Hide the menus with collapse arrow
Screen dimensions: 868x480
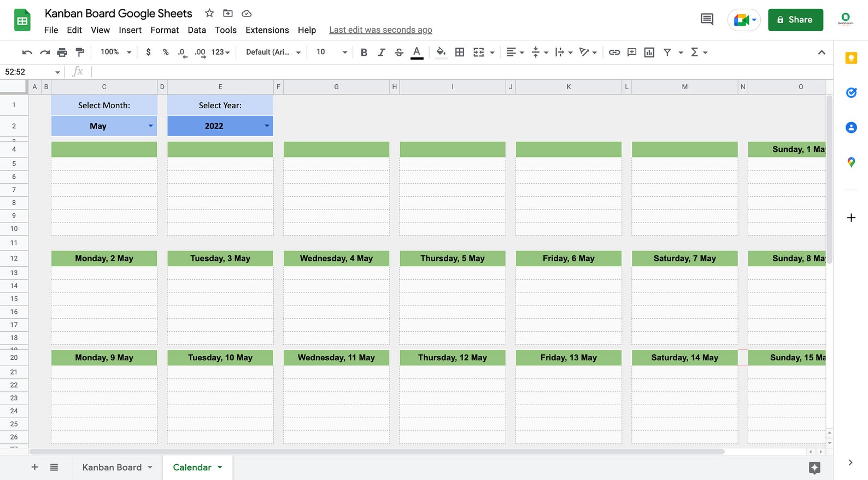pos(822,52)
